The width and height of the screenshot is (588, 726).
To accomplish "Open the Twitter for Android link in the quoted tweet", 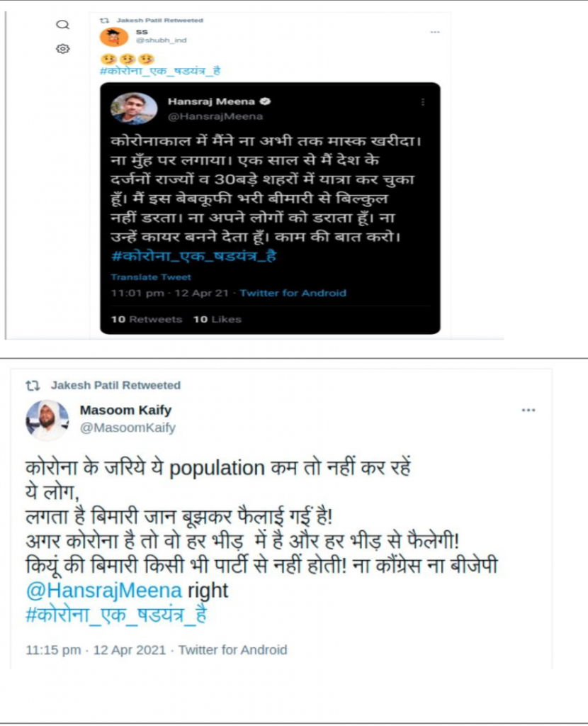I will [x=293, y=293].
